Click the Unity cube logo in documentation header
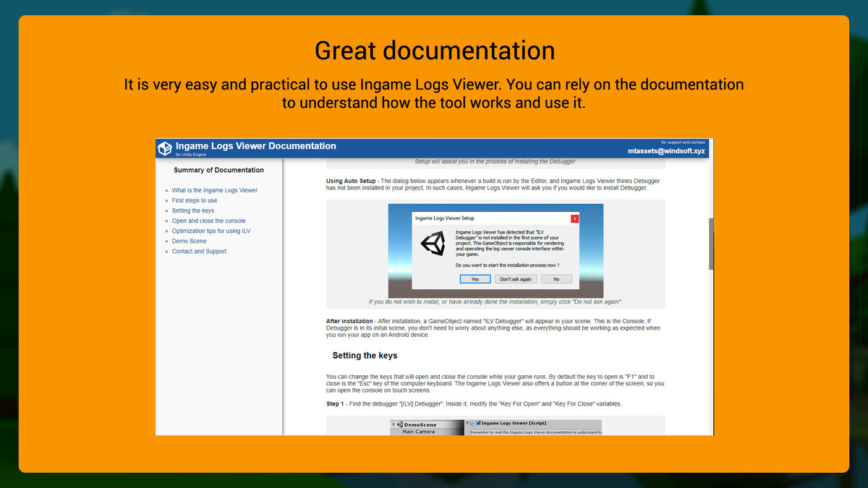The image size is (868, 488). tap(165, 148)
